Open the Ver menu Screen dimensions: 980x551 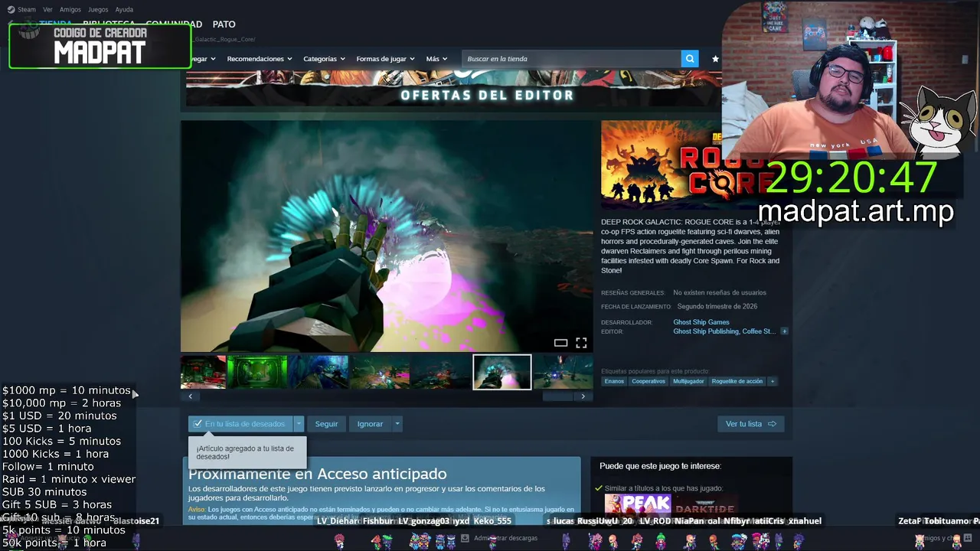coord(48,9)
